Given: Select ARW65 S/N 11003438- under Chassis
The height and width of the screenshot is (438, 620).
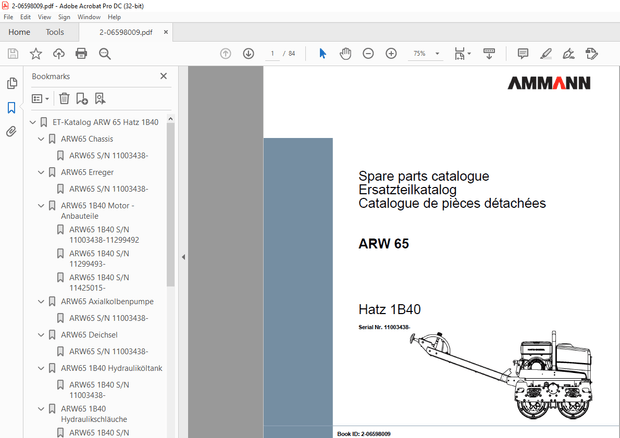Looking at the screenshot, I should tap(108, 156).
